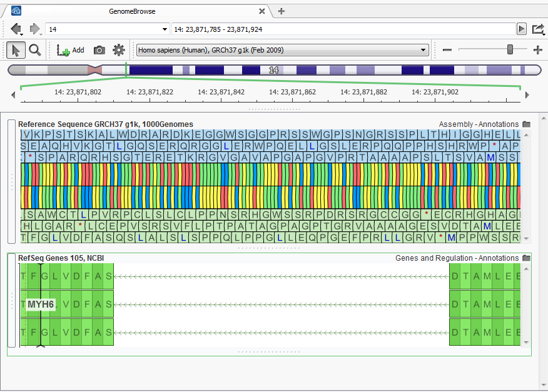
Task: Click the main panel scroll down arrow
Action: coord(544,385)
